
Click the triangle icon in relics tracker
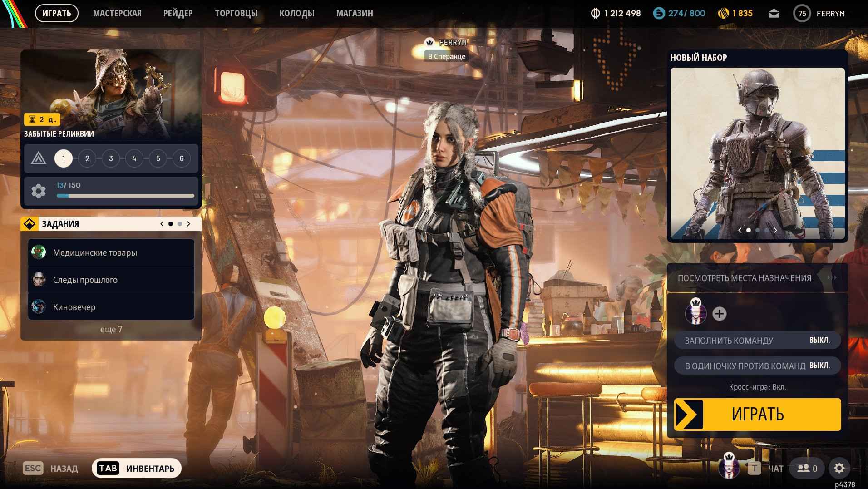[x=39, y=158]
